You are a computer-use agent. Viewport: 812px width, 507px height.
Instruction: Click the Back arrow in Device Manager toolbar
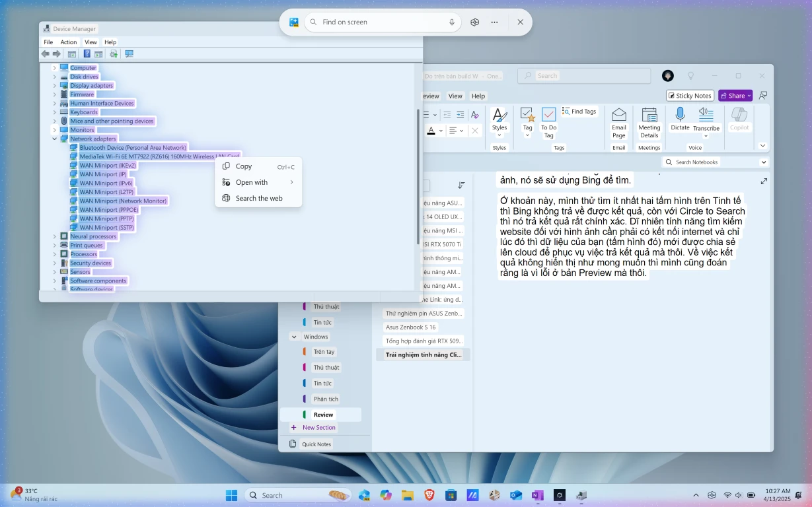[x=46, y=54]
